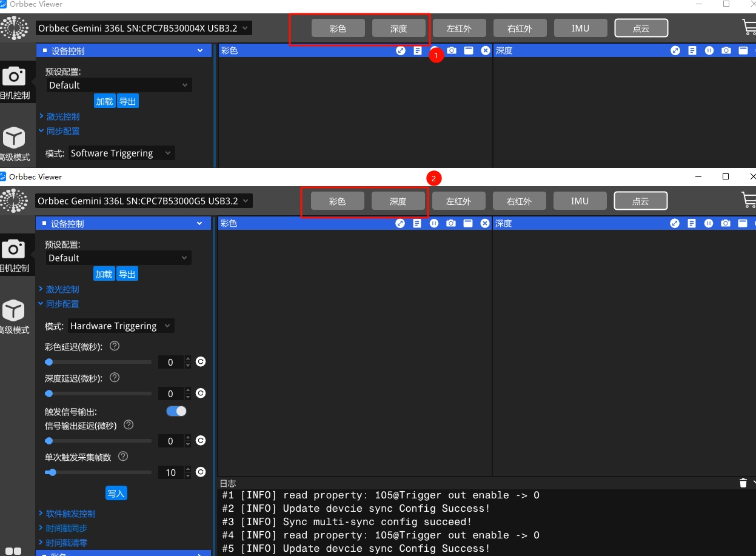756x556 pixels.
Task: Expand the lower window's 深度 panel to fullscreen
Action: click(675, 224)
